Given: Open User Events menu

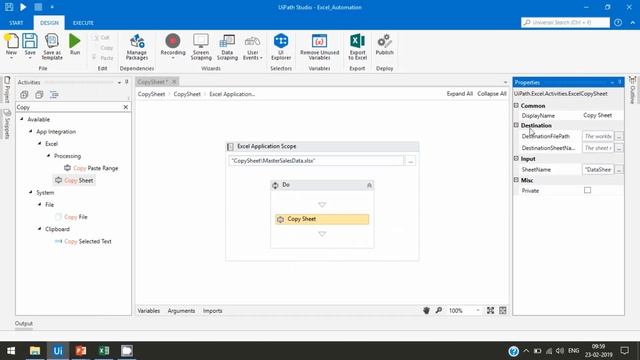Looking at the screenshot, I should click(252, 47).
